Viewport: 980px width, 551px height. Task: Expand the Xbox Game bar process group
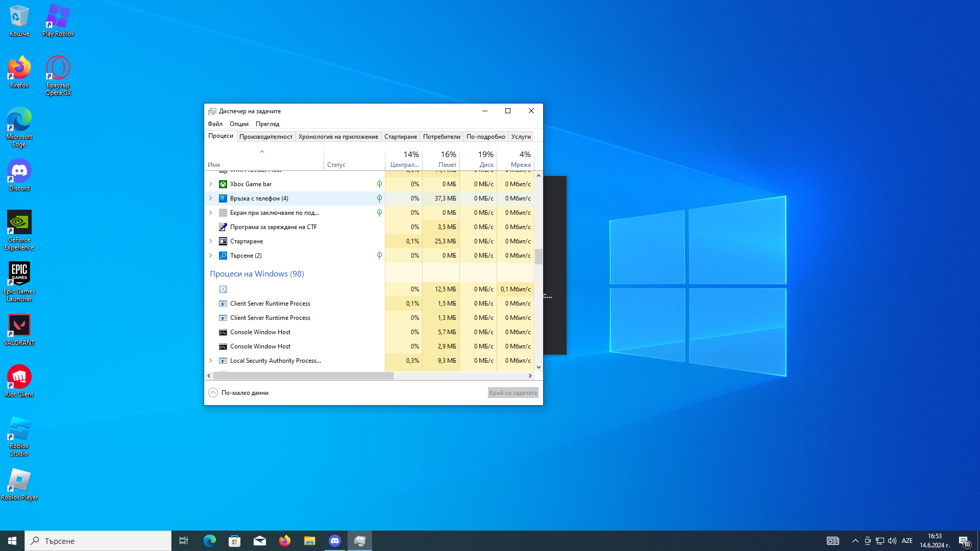[x=211, y=184]
